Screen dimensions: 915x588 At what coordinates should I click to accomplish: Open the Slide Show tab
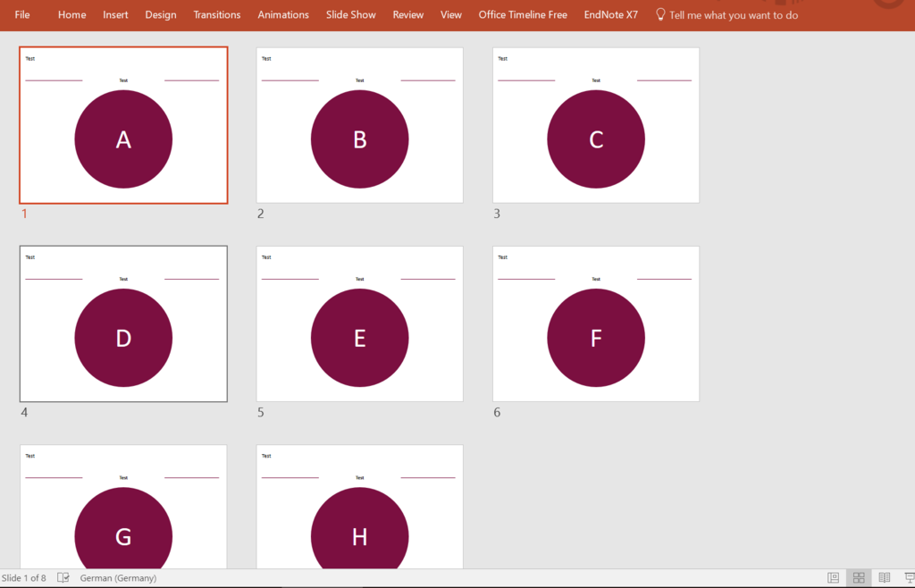(350, 14)
